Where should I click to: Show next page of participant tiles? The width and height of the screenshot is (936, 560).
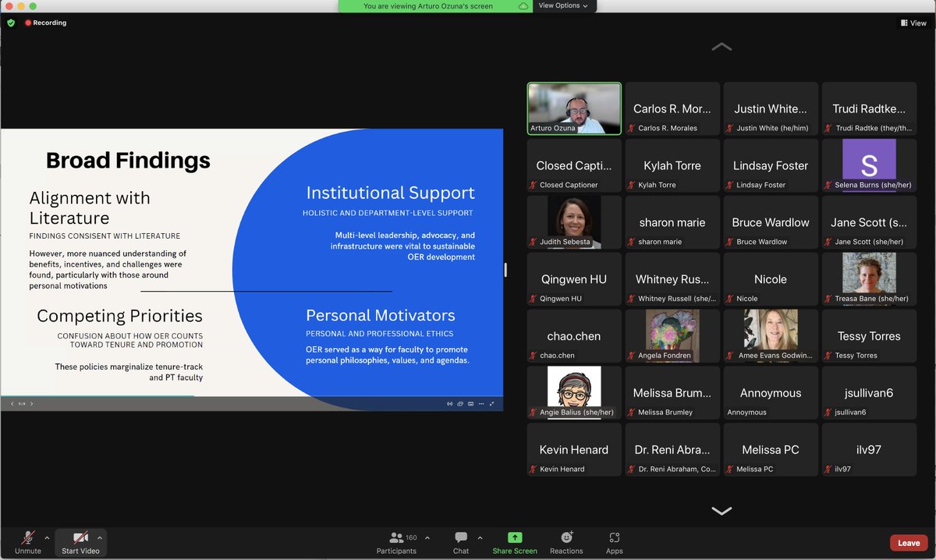point(721,511)
